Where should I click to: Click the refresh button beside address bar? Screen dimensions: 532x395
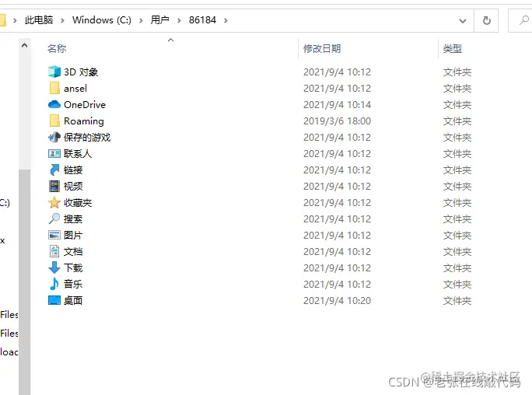(487, 21)
